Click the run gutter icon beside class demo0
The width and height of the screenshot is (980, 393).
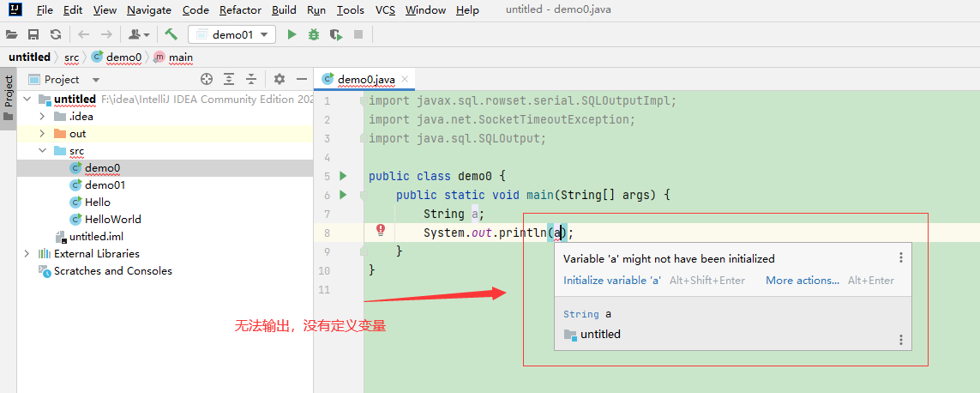pos(342,176)
